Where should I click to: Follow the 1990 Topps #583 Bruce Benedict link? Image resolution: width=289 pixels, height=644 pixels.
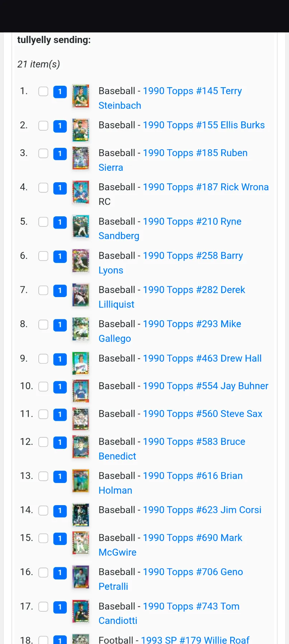click(x=172, y=449)
